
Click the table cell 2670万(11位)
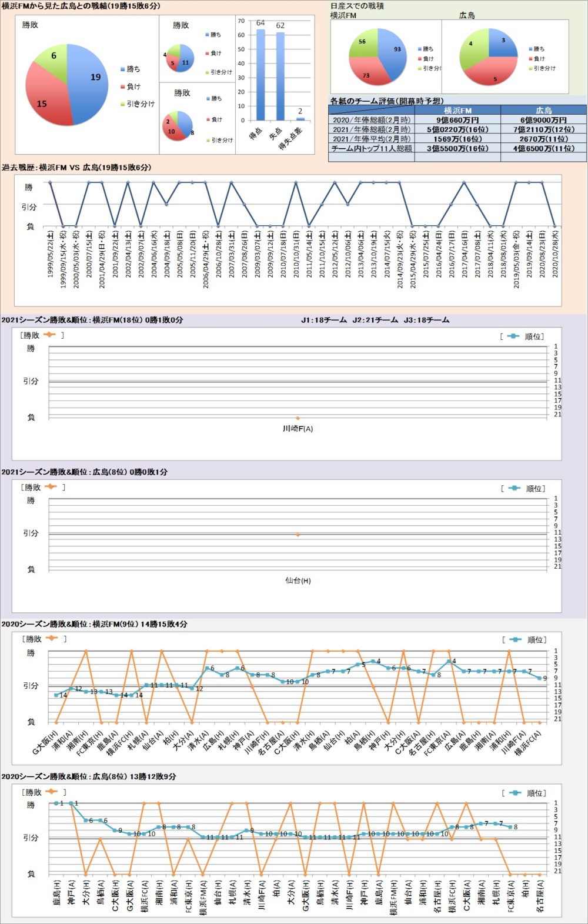click(x=543, y=139)
